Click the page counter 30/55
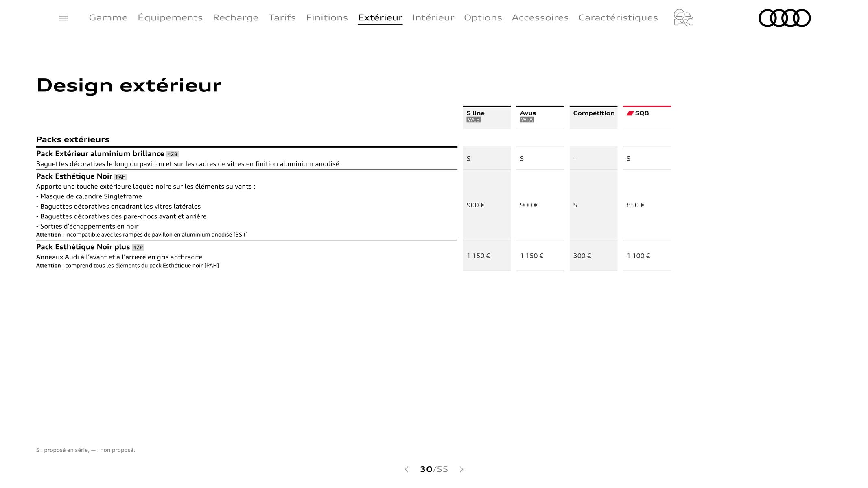868x488 pixels. [x=434, y=469]
